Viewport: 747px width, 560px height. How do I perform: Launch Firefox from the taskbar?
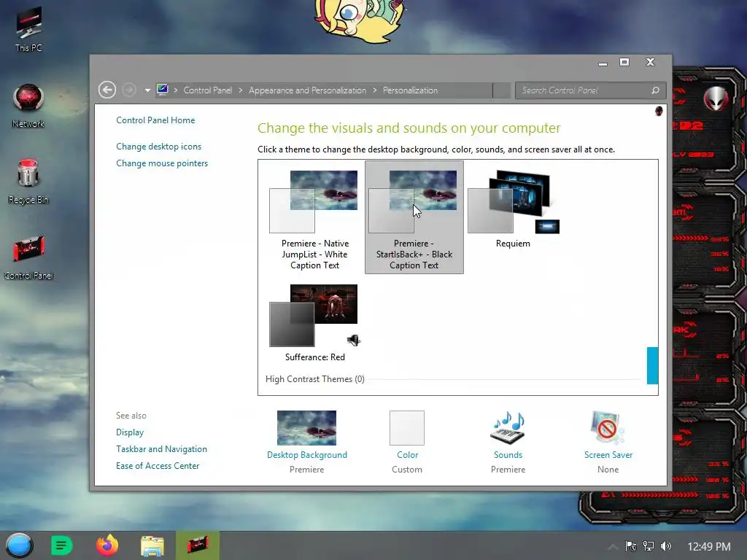[107, 545]
